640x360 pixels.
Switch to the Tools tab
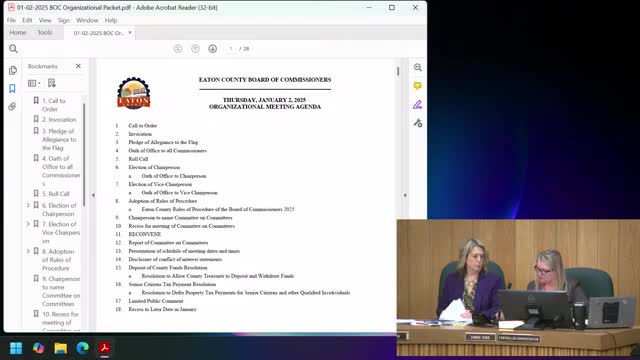(x=44, y=32)
